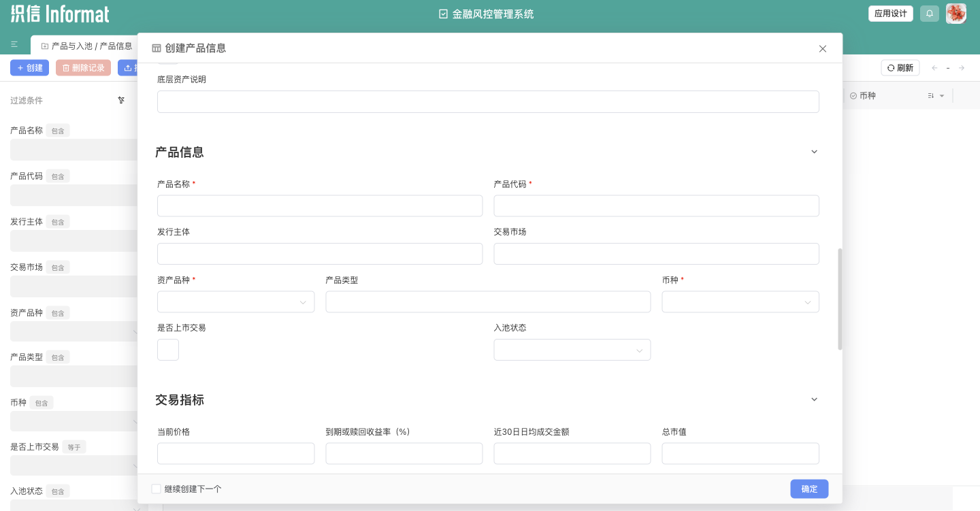
Task: Focus the 产品代码 form input
Action: [x=657, y=206]
